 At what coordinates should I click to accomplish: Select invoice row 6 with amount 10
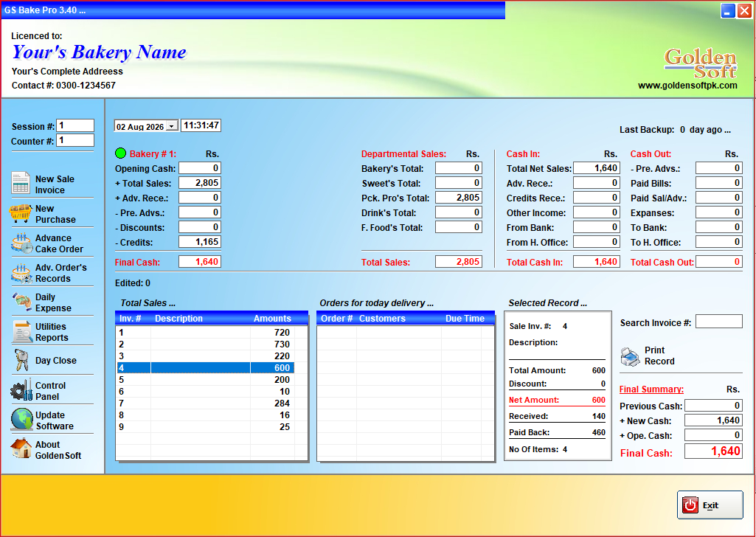click(205, 392)
